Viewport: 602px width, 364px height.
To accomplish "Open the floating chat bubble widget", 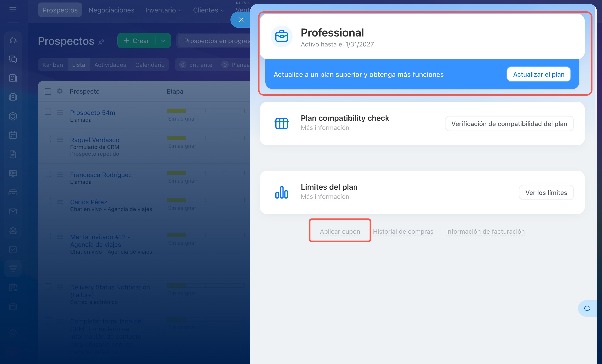I will click(x=587, y=308).
